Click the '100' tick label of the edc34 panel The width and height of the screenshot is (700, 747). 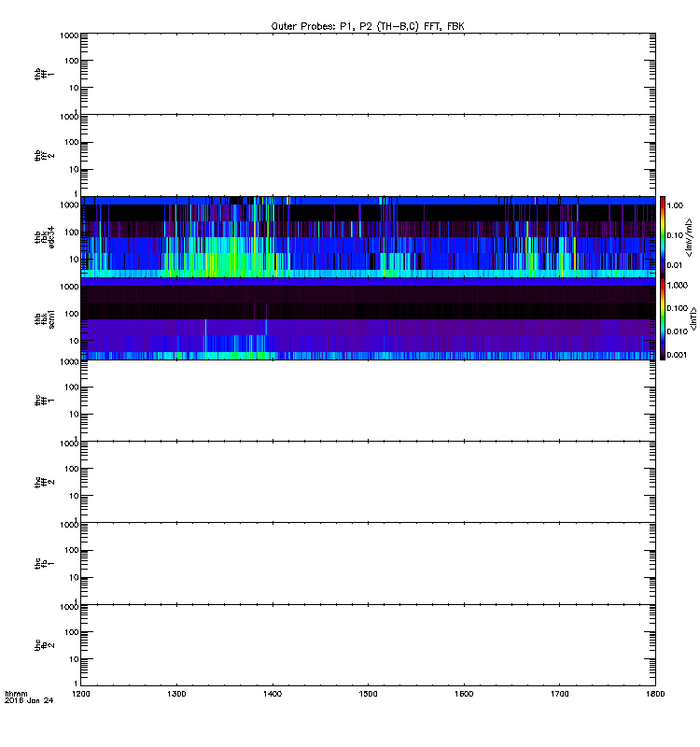pos(72,233)
